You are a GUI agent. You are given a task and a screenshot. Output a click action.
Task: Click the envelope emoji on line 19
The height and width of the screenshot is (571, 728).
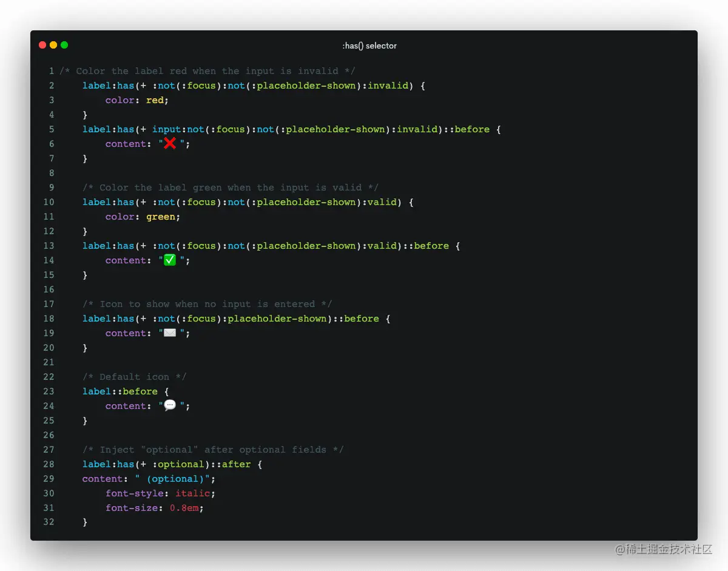coord(170,333)
